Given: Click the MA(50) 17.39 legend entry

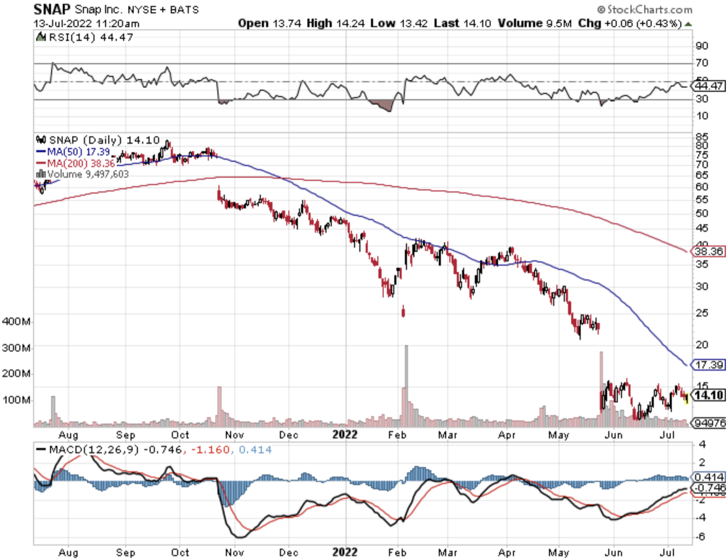Looking at the screenshot, I should pos(78,152).
